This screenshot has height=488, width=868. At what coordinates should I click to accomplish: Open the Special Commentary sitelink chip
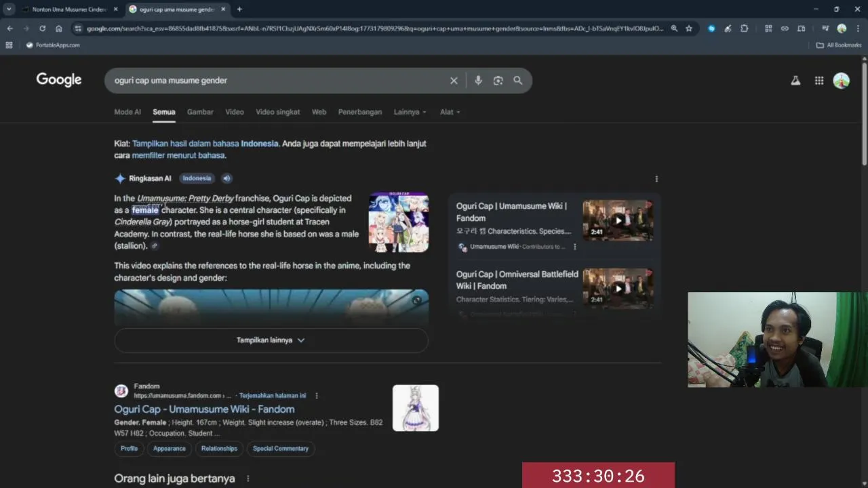tap(281, 449)
